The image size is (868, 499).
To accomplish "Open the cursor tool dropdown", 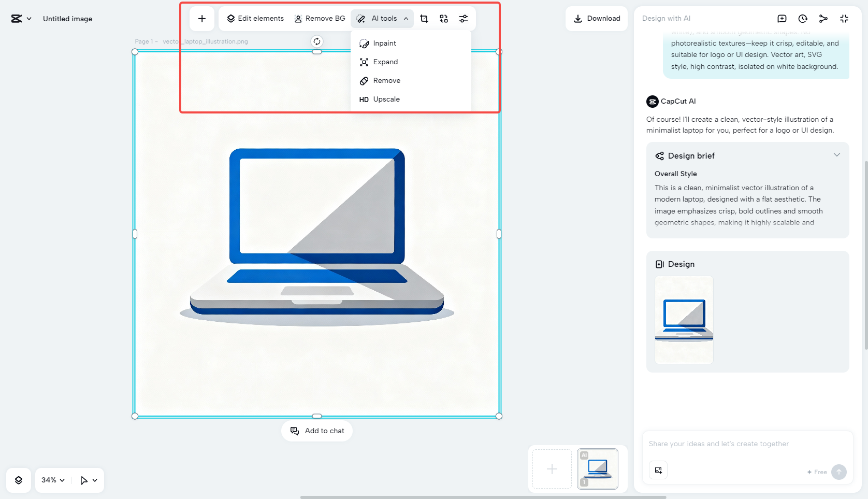I will coord(88,480).
